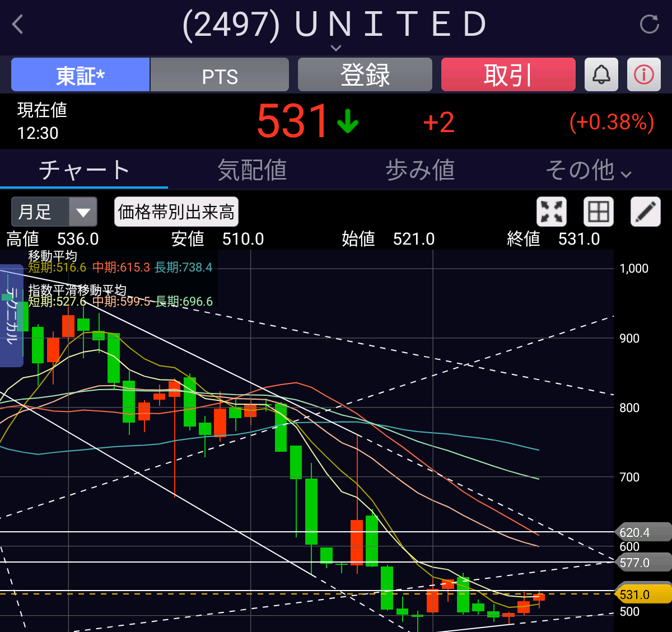The height and width of the screenshot is (632, 672).
Task: Tap the 移動平均 legend label
Action: (53, 256)
